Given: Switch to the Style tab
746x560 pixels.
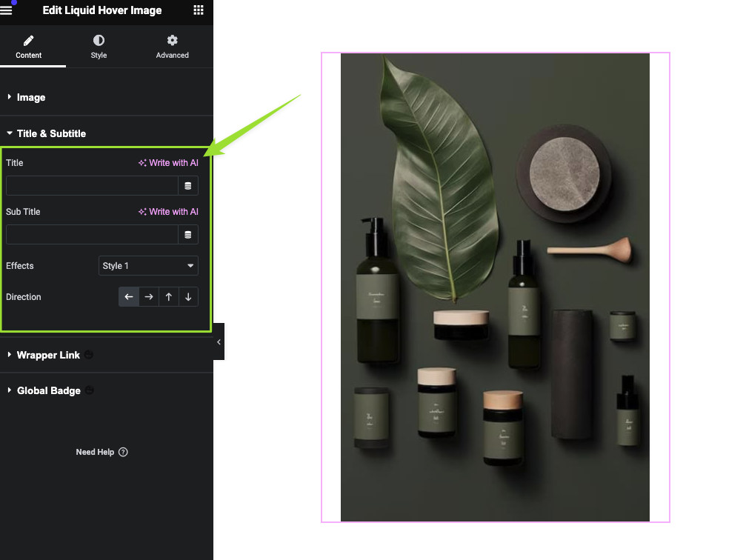Looking at the screenshot, I should [x=99, y=47].
